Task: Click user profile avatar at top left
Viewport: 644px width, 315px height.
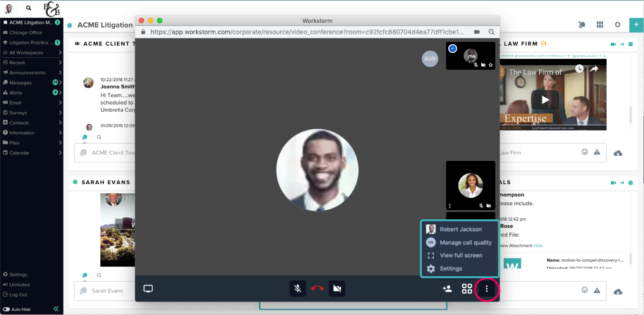Action: (x=9, y=8)
